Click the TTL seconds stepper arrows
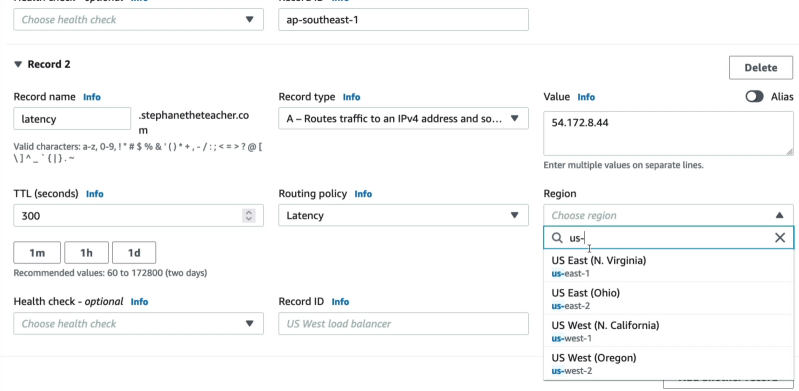 click(x=248, y=216)
